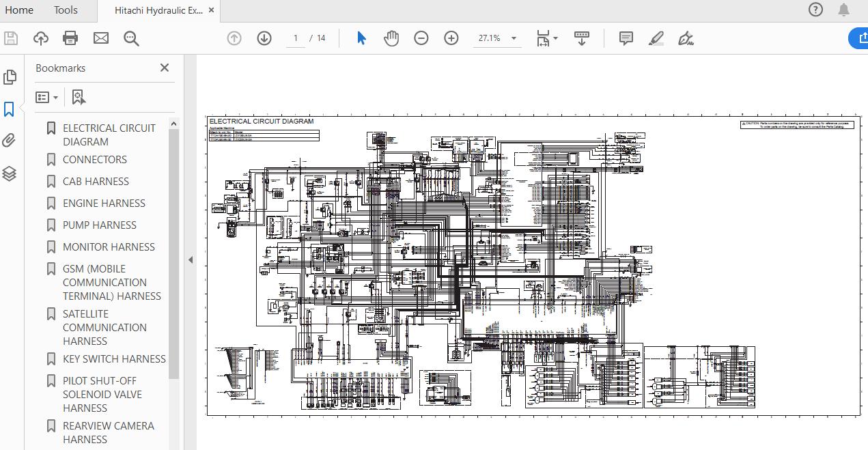Click the bookmarks panel vertical scrollbar
This screenshot has width=868, height=450.
(x=173, y=253)
